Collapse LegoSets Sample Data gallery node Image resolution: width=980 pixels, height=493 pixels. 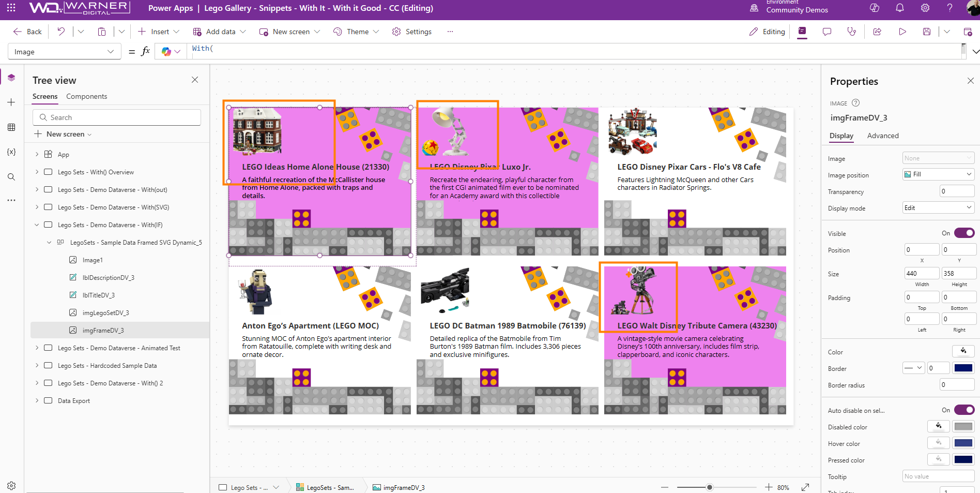tap(50, 242)
